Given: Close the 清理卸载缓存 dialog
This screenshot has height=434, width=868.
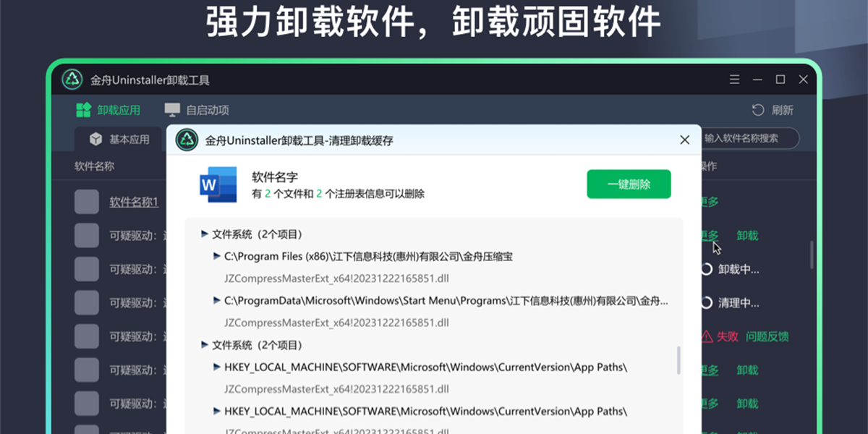Looking at the screenshot, I should click(x=684, y=140).
